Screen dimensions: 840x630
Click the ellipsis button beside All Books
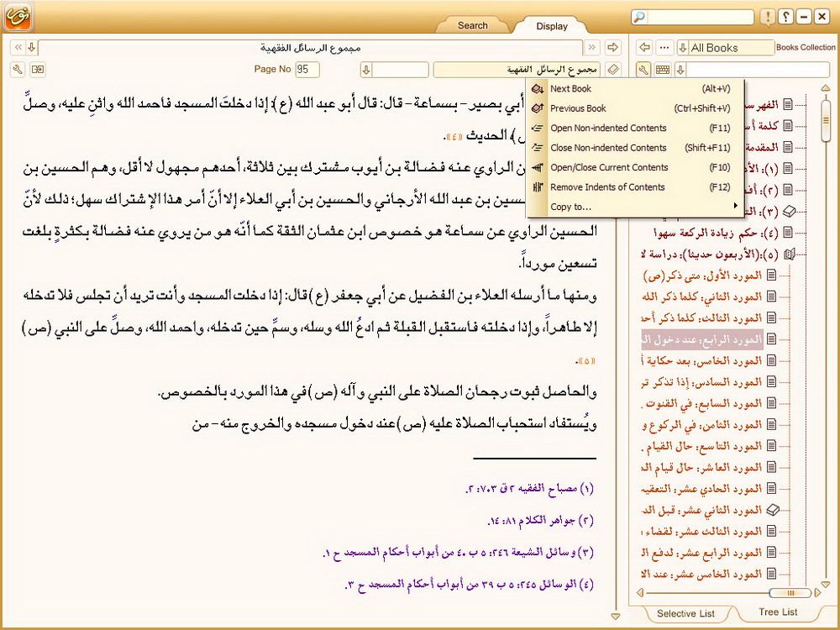pyautogui.click(x=664, y=47)
